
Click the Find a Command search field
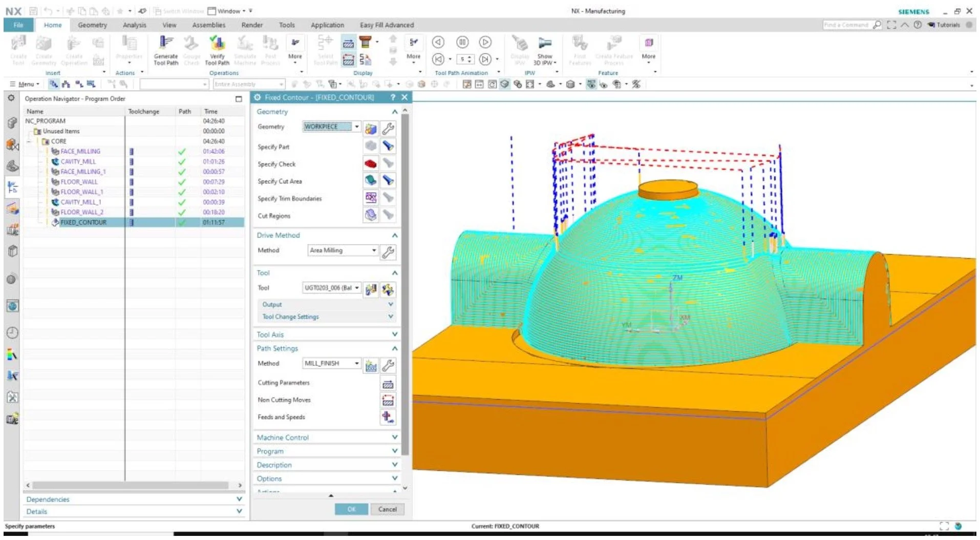[x=847, y=25]
